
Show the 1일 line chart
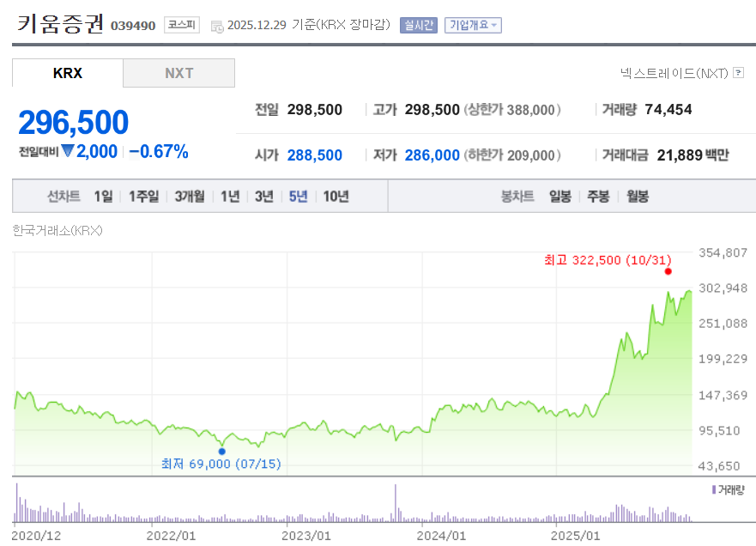coord(103,197)
